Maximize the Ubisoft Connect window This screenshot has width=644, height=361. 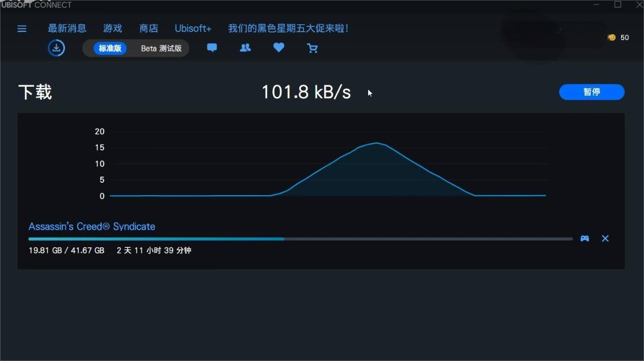click(618, 5)
